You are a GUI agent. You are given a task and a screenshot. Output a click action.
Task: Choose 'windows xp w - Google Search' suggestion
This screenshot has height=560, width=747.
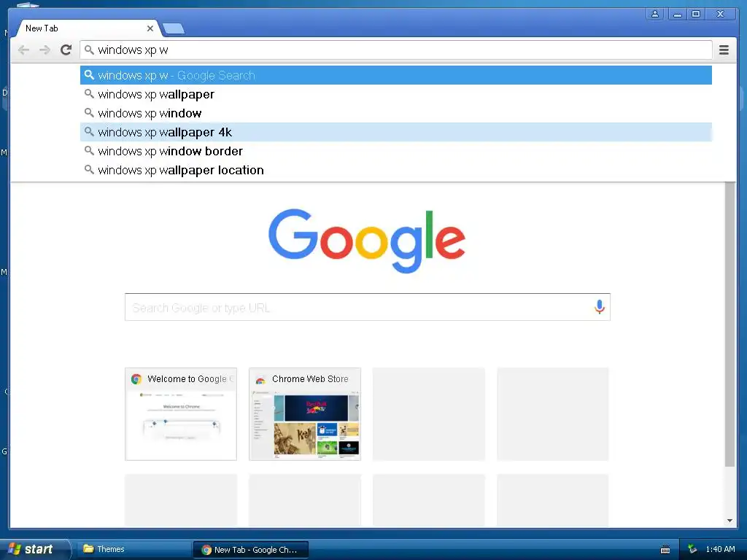click(x=396, y=75)
